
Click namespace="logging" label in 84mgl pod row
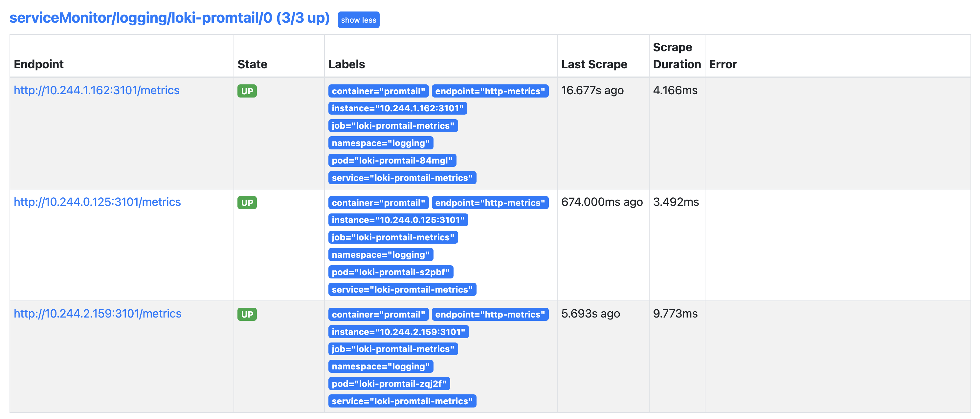pyautogui.click(x=381, y=143)
